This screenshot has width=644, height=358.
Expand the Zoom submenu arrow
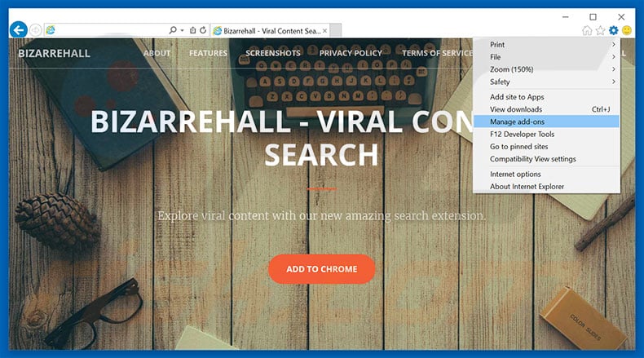click(614, 69)
